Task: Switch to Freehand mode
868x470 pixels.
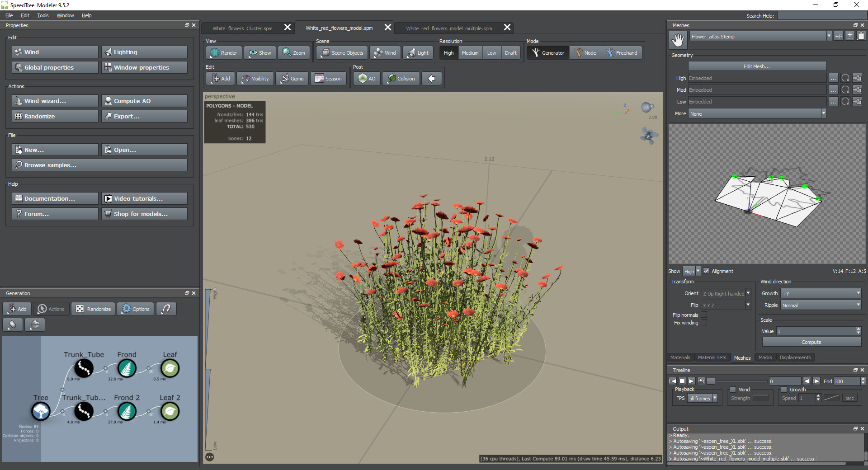Action: pyautogui.click(x=622, y=53)
